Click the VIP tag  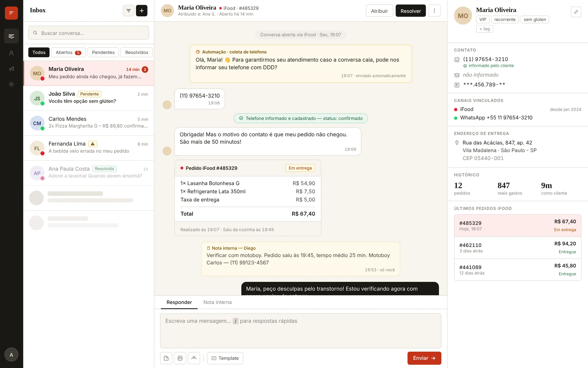click(x=483, y=19)
